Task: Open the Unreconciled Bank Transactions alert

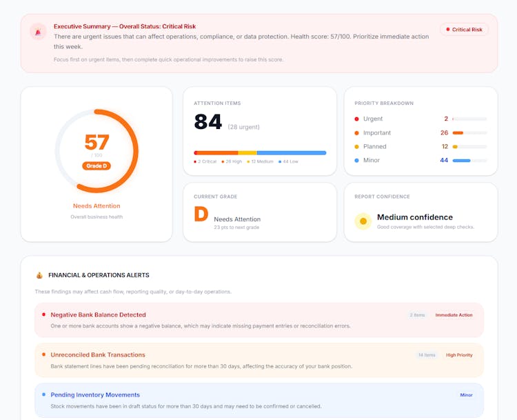Action: (x=98, y=354)
